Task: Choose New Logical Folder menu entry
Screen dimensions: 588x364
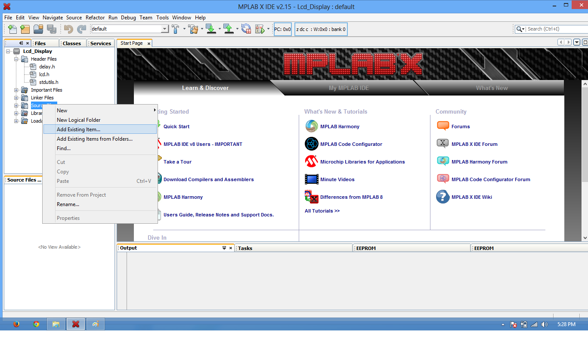Action: tap(100, 120)
